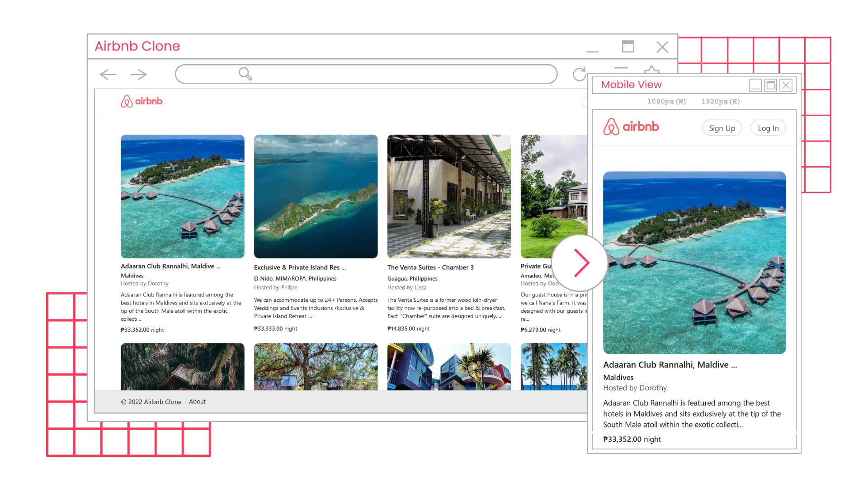Viewport: 868px width, 488px height.
Task: Open The Venta Suites Chamber 3 photo
Action: (449, 196)
